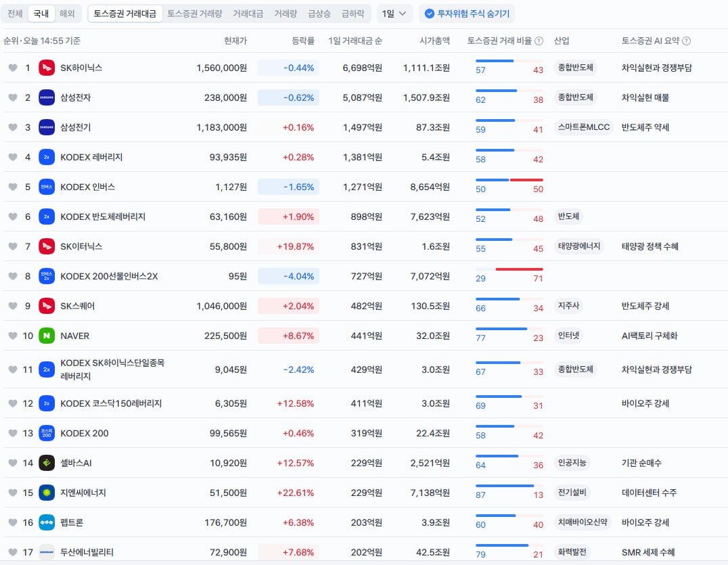This screenshot has height=565, width=728.
Task: Click the 셀바스AI black logo icon
Action: coord(47,463)
